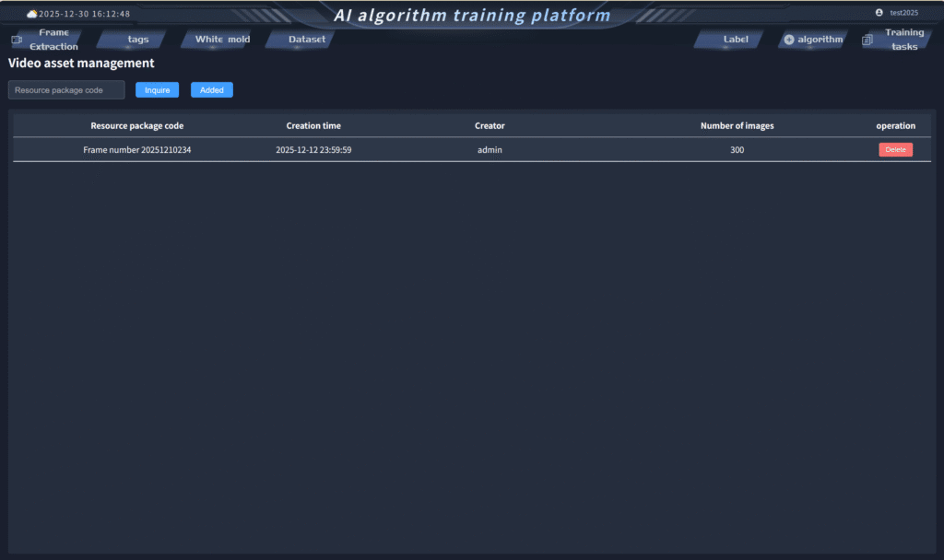Focus the Resource package code search field
The image size is (944, 560).
click(66, 90)
